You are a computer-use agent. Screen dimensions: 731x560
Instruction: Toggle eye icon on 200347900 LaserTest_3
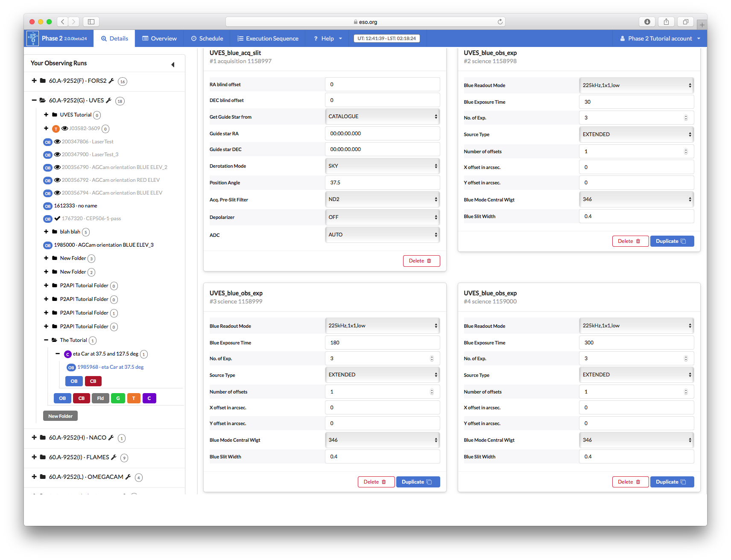[57, 154]
